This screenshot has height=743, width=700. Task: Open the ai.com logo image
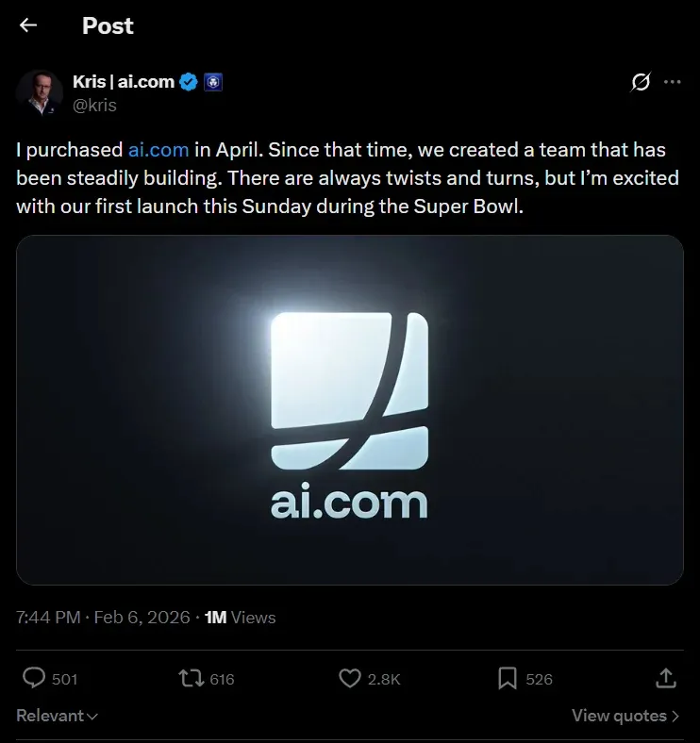point(350,410)
